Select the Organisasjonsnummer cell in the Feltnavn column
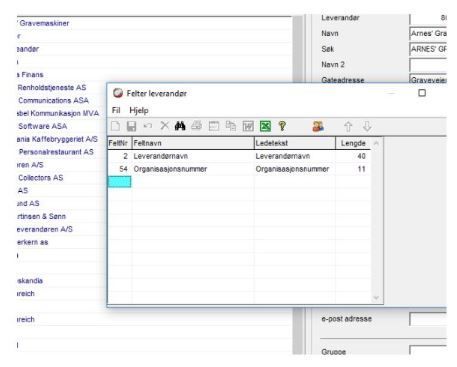Image resolution: width=457 pixels, height=367 pixels. [193, 169]
